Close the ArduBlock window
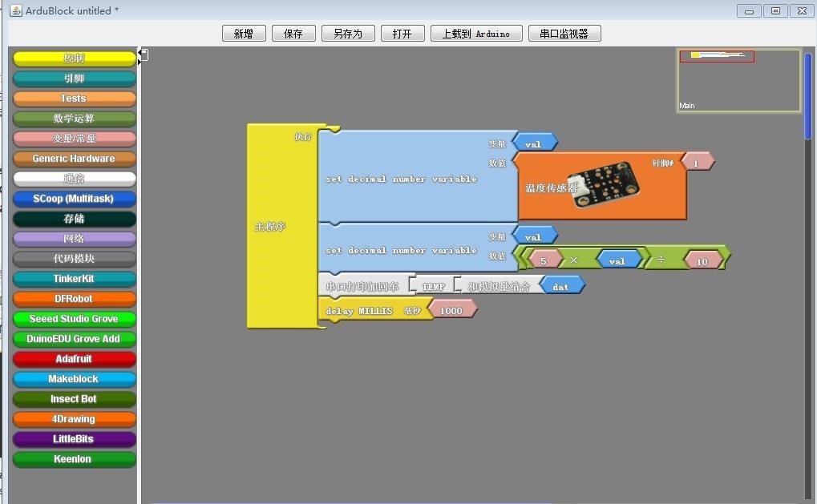Viewport: 817px width, 504px height. tap(803, 10)
